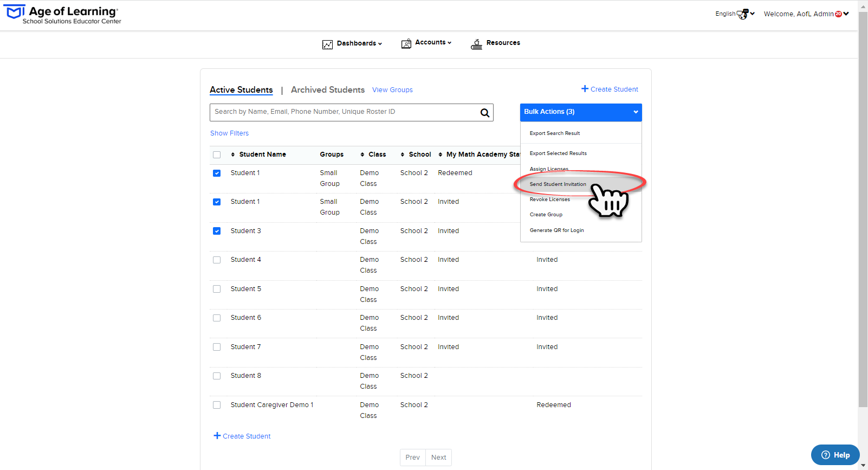Click the "Student 3" name
The image size is (868, 470).
246,231
